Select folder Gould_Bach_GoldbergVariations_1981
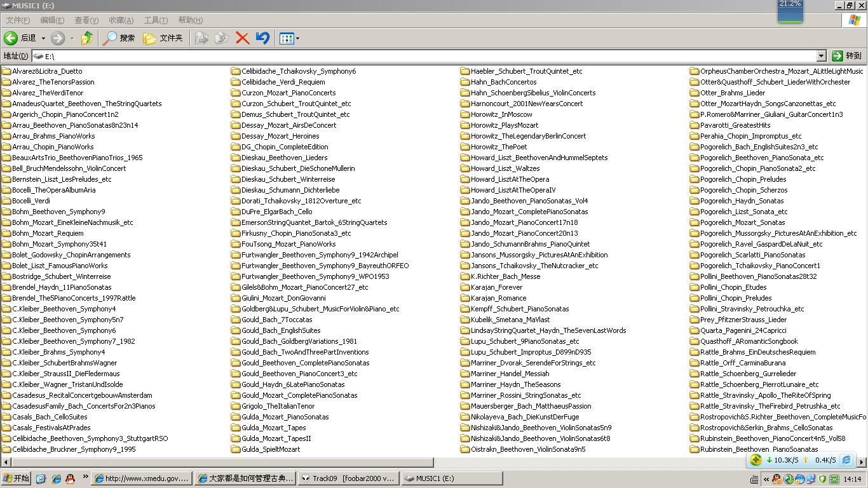The height and width of the screenshot is (488, 868). [299, 341]
